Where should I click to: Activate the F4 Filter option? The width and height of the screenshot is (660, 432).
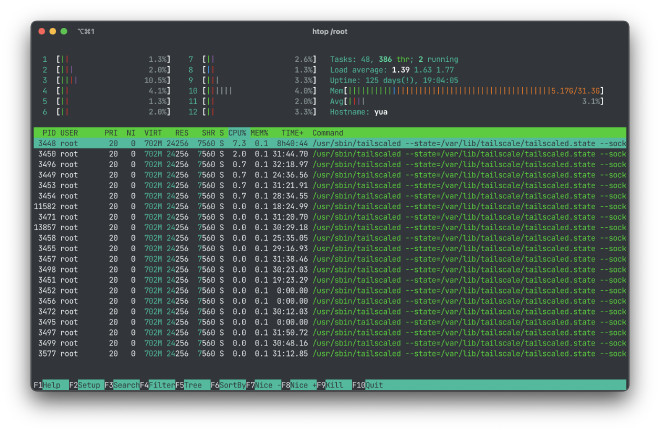(161, 384)
